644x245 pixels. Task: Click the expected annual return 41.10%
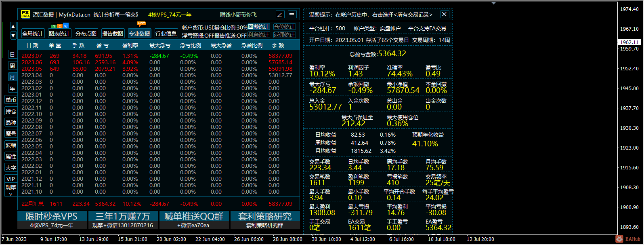[x=425, y=144]
